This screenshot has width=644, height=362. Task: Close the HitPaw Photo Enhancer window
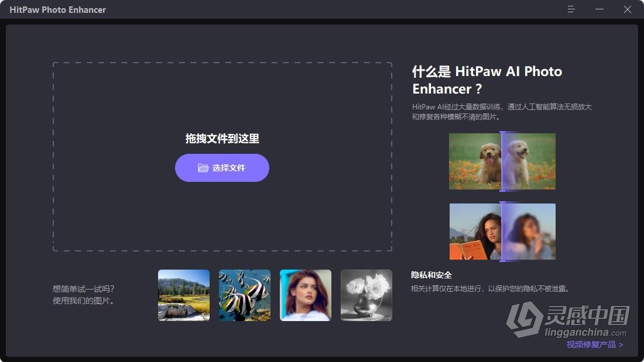(x=627, y=9)
